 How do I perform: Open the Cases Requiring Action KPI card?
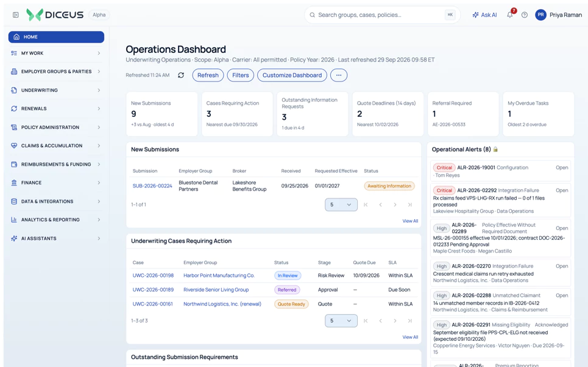click(x=237, y=114)
